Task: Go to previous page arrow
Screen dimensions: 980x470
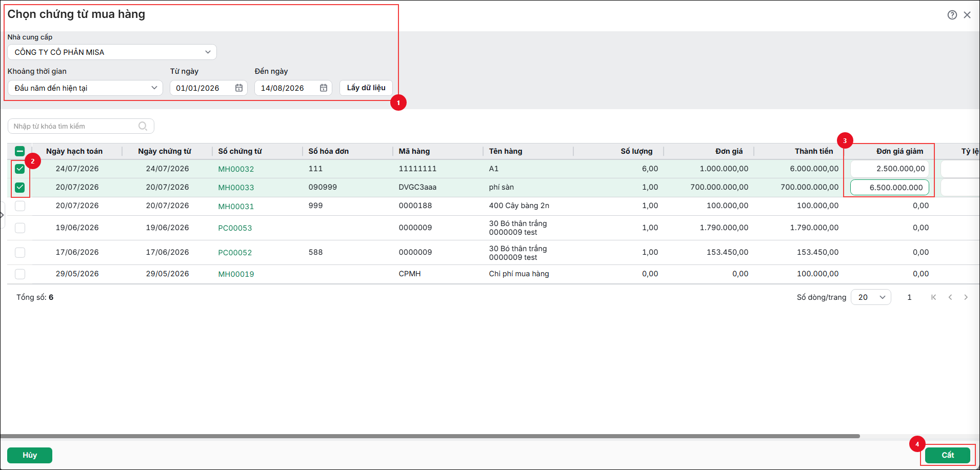Action: coord(950,297)
